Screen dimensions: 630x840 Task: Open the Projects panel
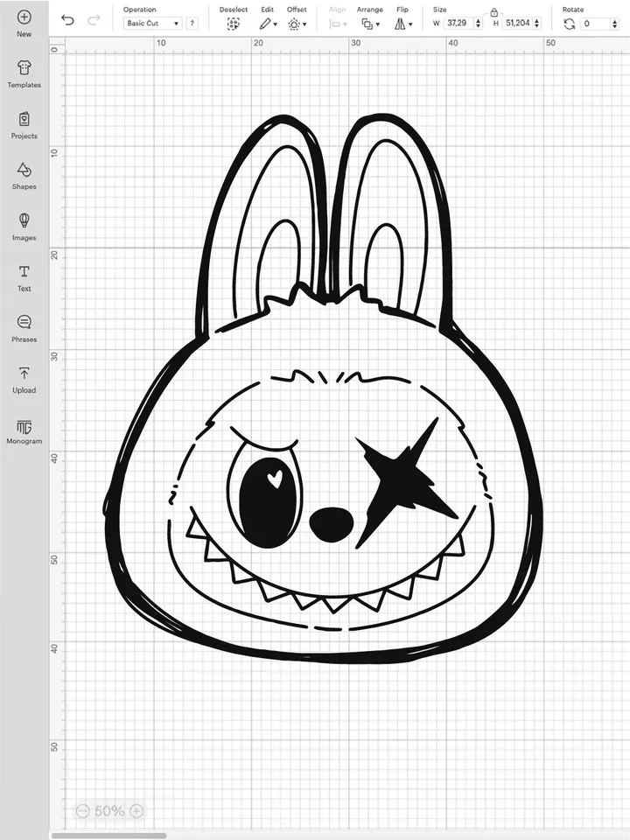pos(24,120)
